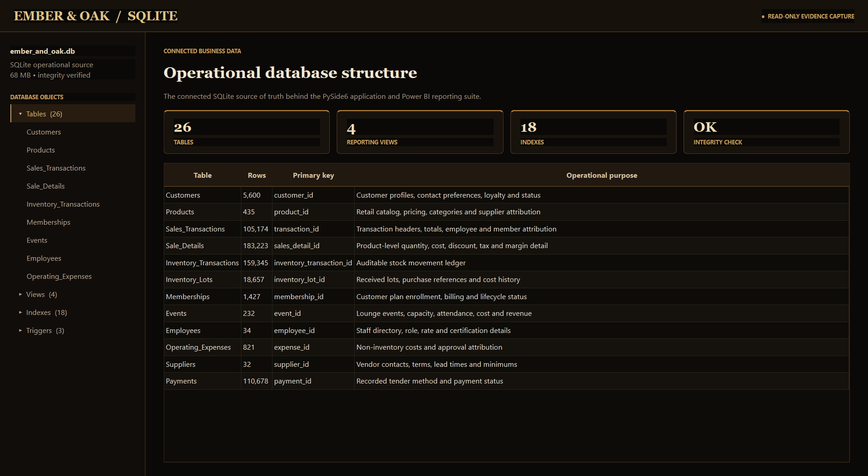Viewport: 868px width, 476px height.
Task: Click the 435 row count cell
Action: click(257, 212)
